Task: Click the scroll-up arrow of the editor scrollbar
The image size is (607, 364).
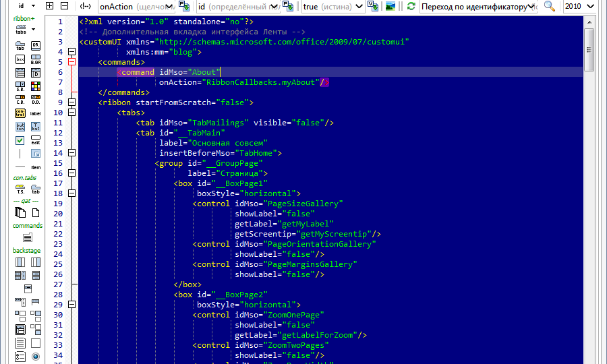Action: (x=589, y=22)
